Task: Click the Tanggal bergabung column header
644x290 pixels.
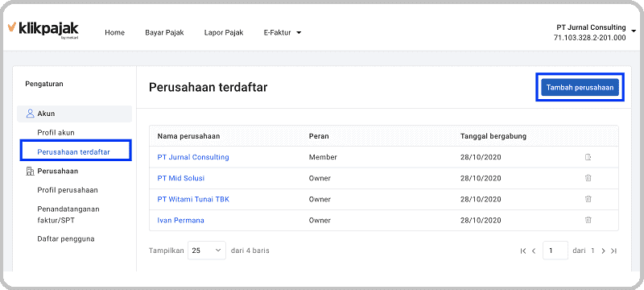Action: pyautogui.click(x=493, y=136)
